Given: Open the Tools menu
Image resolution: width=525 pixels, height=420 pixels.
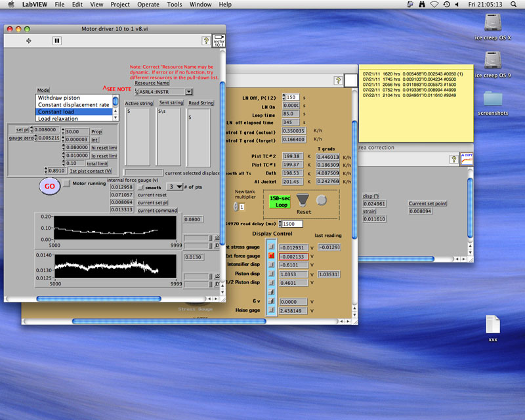Looking at the screenshot, I should coord(175,5).
